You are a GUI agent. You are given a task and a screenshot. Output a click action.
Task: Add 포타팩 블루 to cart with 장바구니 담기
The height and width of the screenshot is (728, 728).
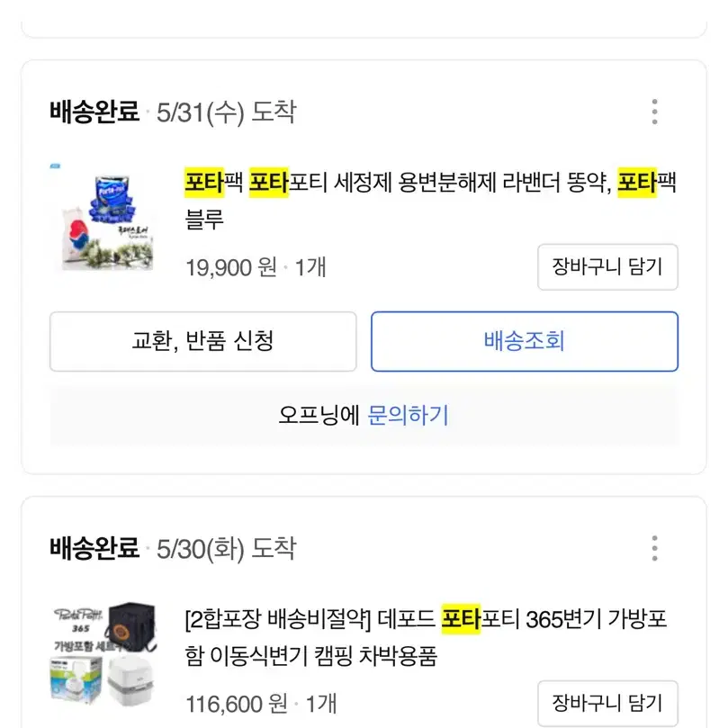[x=607, y=267]
